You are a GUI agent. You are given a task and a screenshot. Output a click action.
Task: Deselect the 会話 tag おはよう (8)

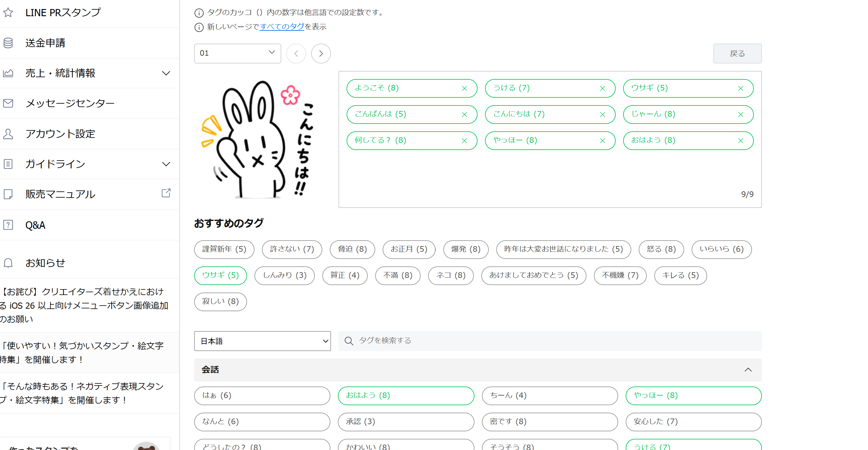tap(406, 396)
